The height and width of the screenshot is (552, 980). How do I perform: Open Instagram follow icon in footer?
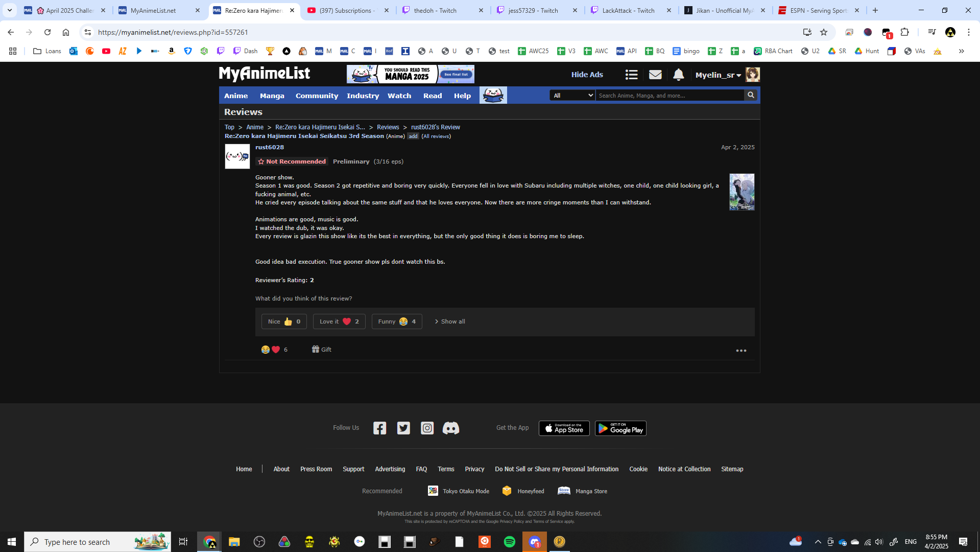click(x=427, y=428)
